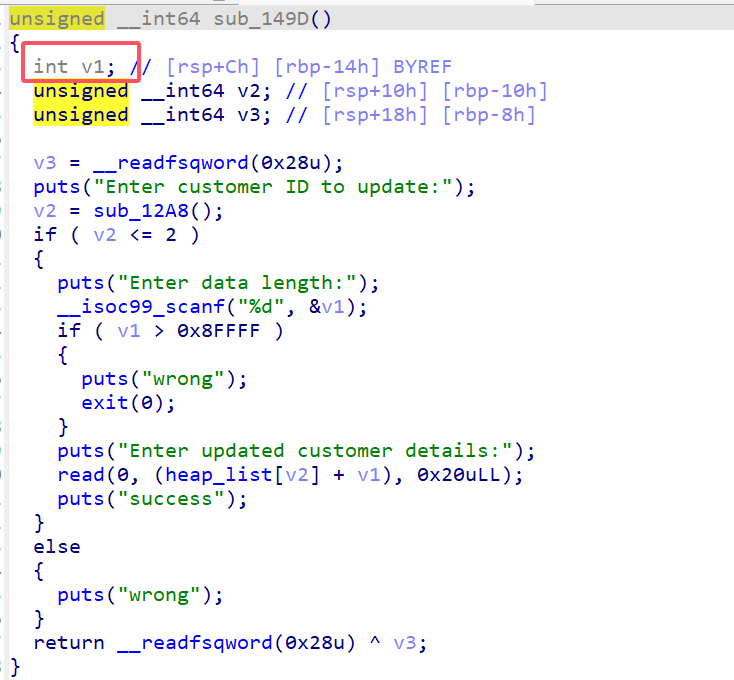The image size is (734, 680).
Task: Click the "Enter data length:" string
Action: tap(236, 283)
